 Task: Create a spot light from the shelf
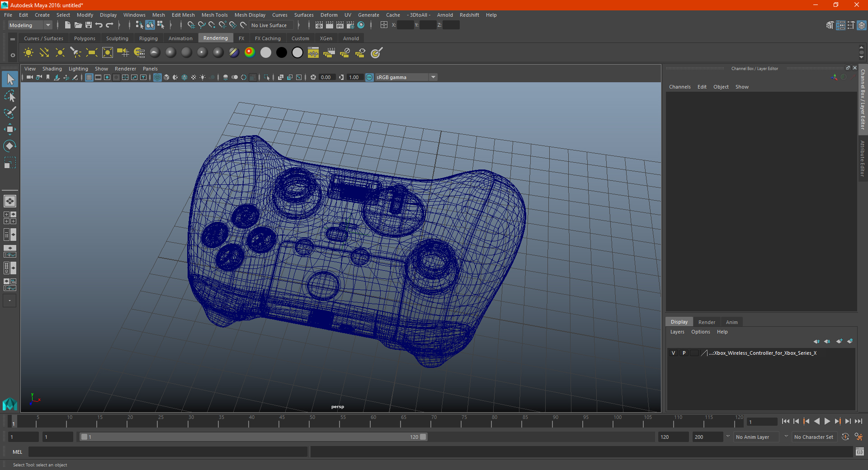coord(76,53)
